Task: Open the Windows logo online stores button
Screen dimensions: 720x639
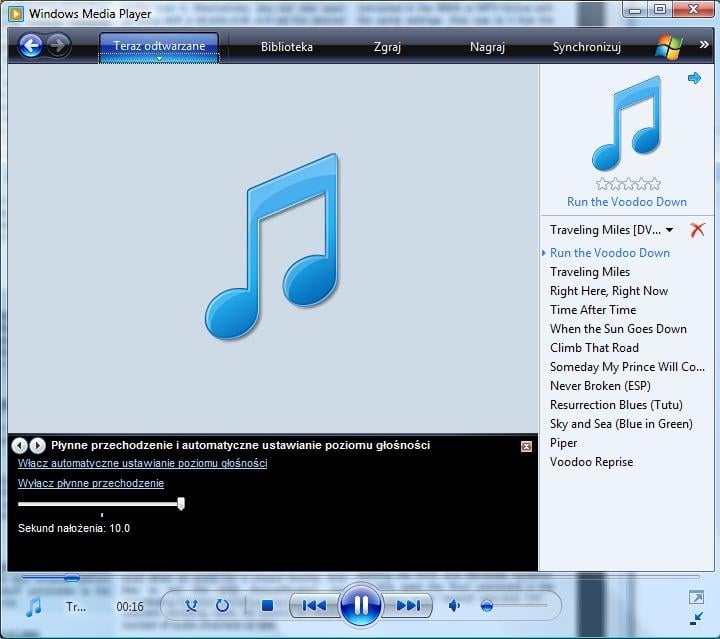Action: click(669, 47)
